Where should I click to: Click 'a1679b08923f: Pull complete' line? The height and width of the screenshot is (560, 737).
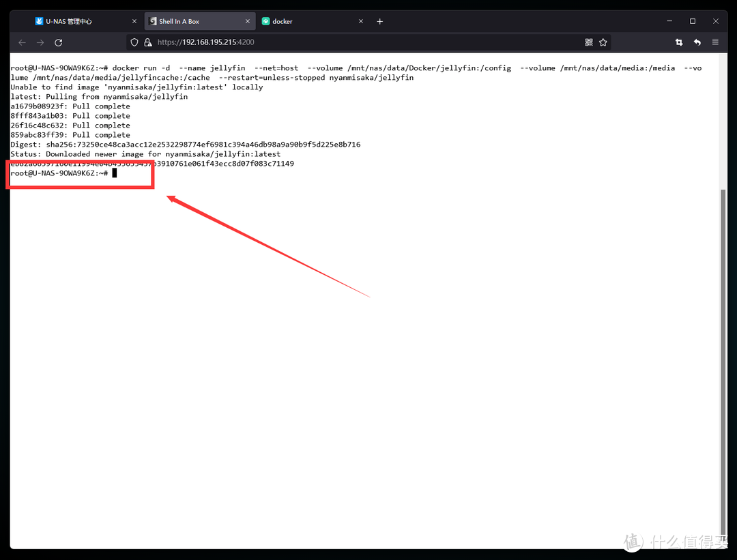(x=70, y=106)
